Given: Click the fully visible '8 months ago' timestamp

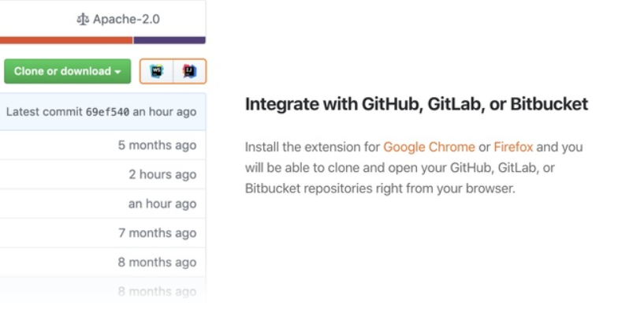Looking at the screenshot, I should pyautogui.click(x=158, y=262).
